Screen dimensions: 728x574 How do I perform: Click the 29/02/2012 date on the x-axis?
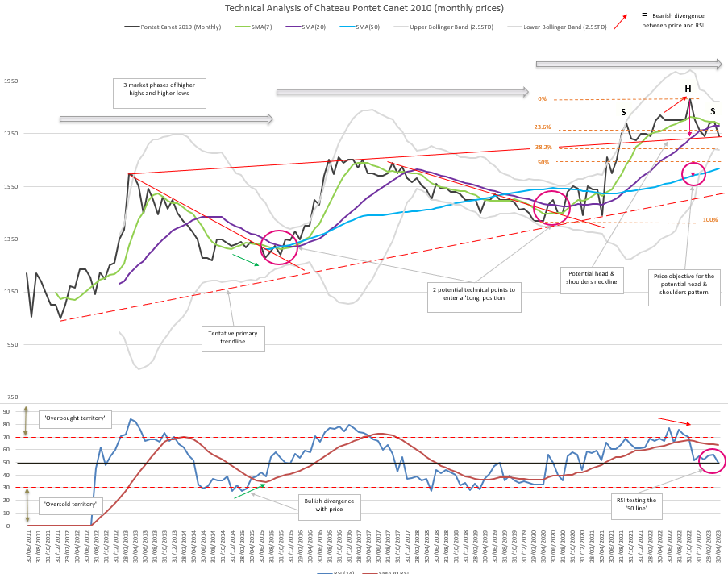point(68,546)
